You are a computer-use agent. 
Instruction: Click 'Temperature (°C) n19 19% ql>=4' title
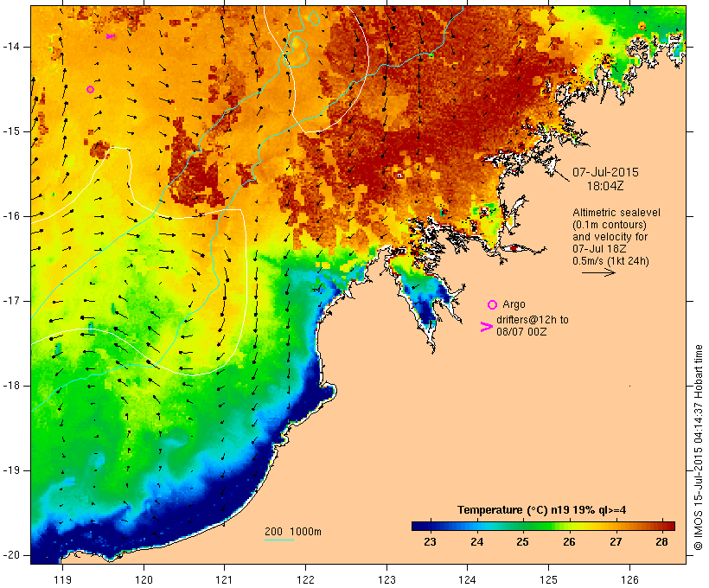pos(542,510)
